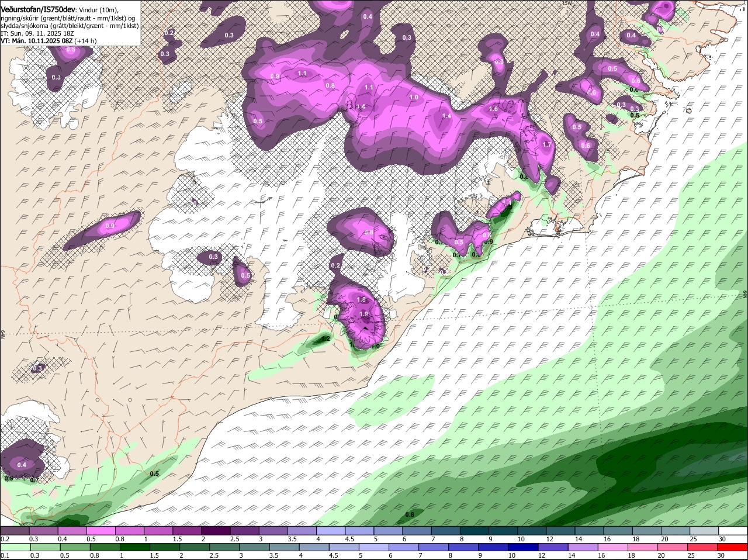Click the 7 blue swatch, lower legend row

pyautogui.click(x=434, y=547)
